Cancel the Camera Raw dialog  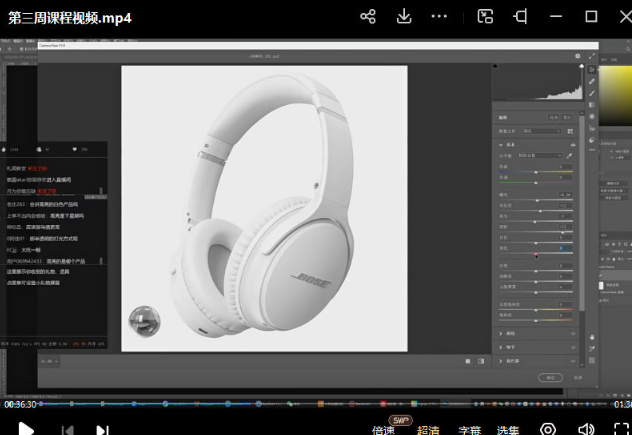578,377
